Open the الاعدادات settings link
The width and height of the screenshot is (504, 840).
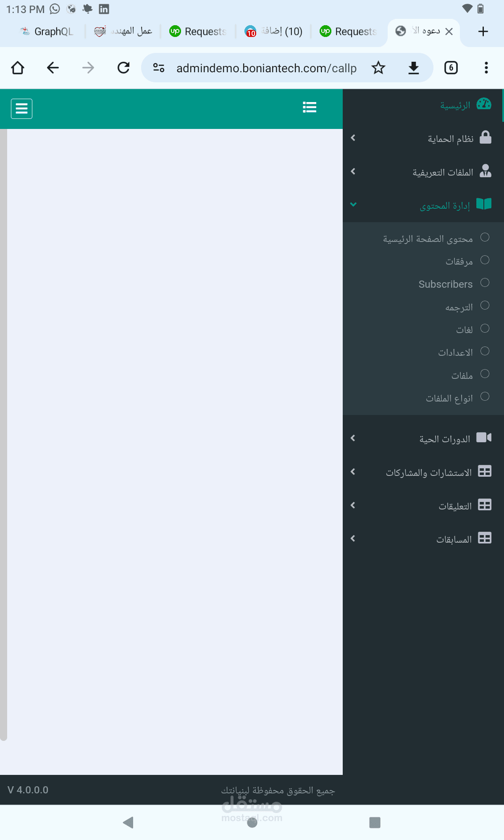point(455,352)
